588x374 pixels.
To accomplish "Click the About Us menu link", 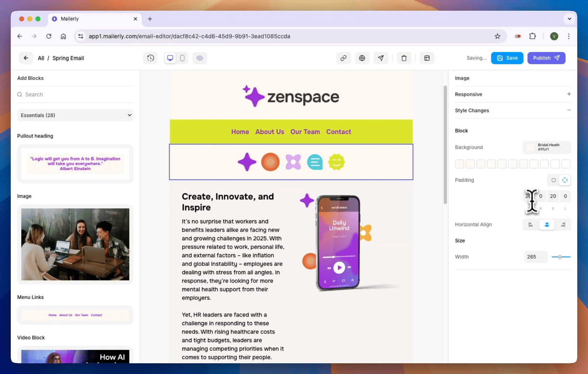I will coord(269,132).
